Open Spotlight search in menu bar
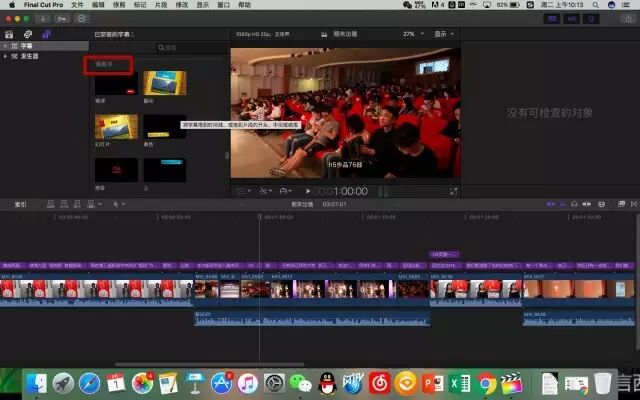Screen dimensions: 640x400 tap(596, 5)
